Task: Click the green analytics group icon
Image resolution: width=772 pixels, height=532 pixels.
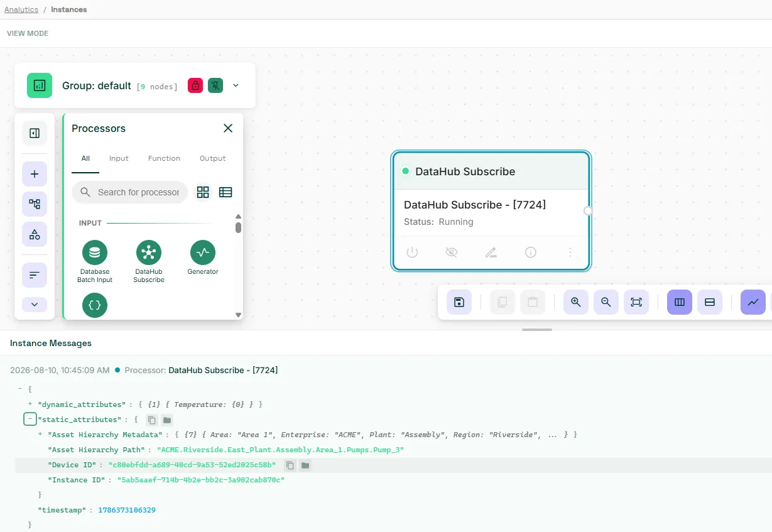Action: [40, 85]
